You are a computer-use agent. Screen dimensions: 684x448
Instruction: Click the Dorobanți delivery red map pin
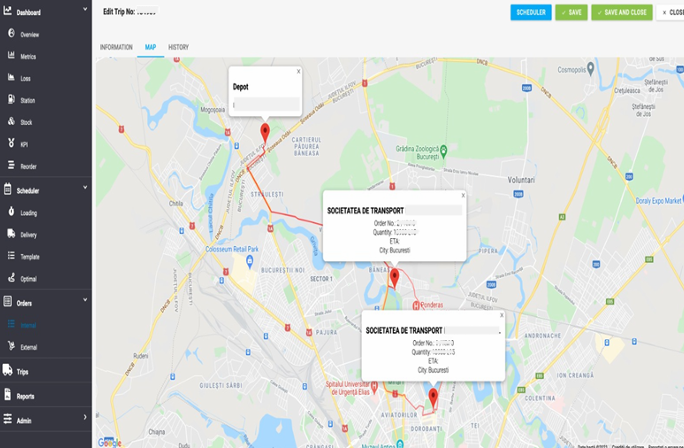point(433,399)
